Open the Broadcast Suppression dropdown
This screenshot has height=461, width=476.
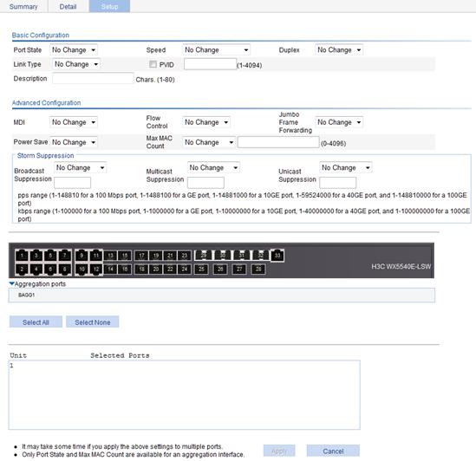pos(80,167)
